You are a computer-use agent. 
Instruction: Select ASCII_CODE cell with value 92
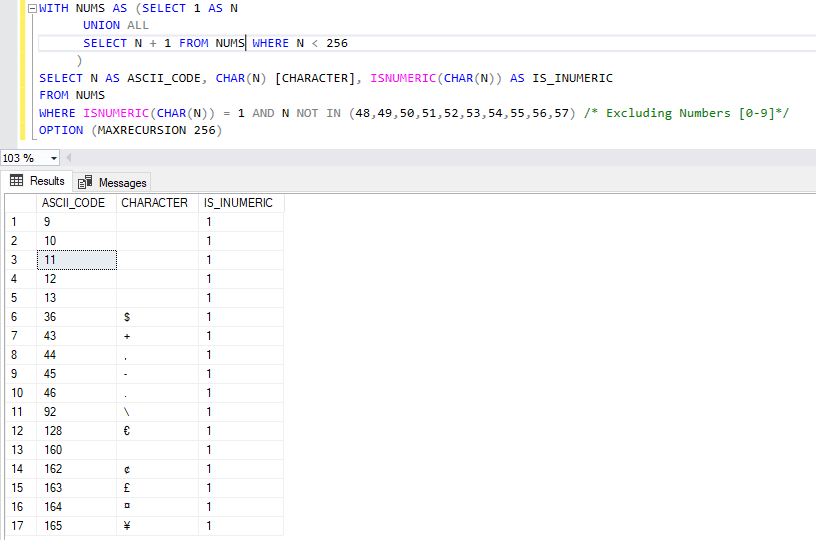click(76, 412)
